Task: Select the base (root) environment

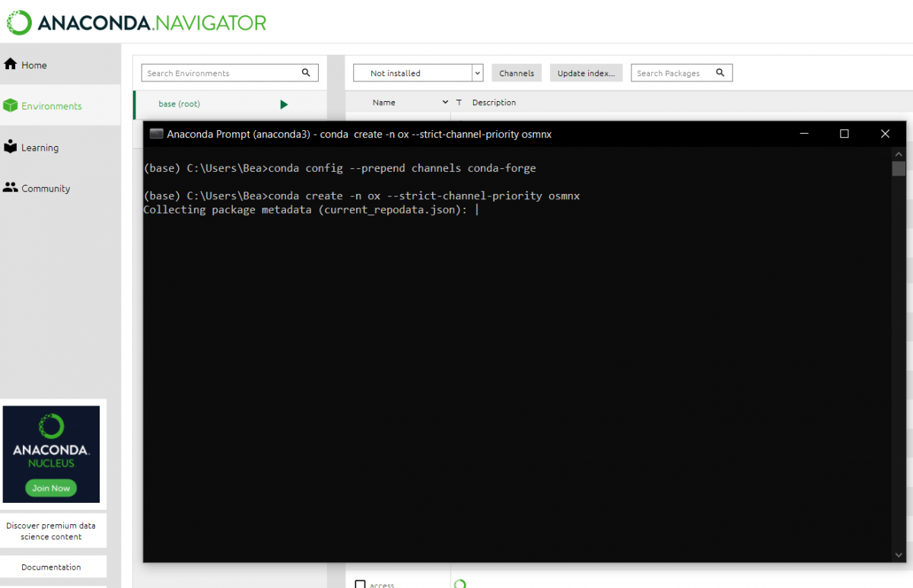Action: point(180,103)
